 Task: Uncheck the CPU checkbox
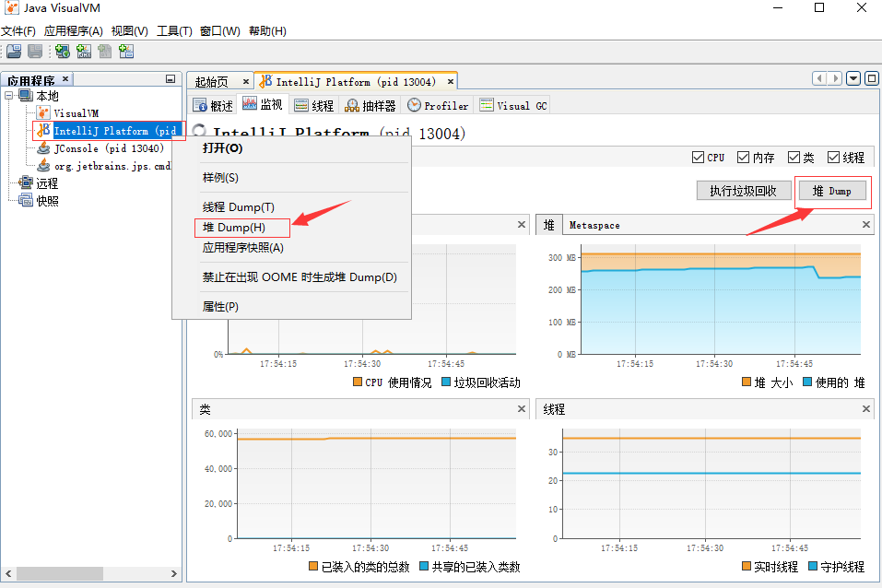(x=698, y=157)
